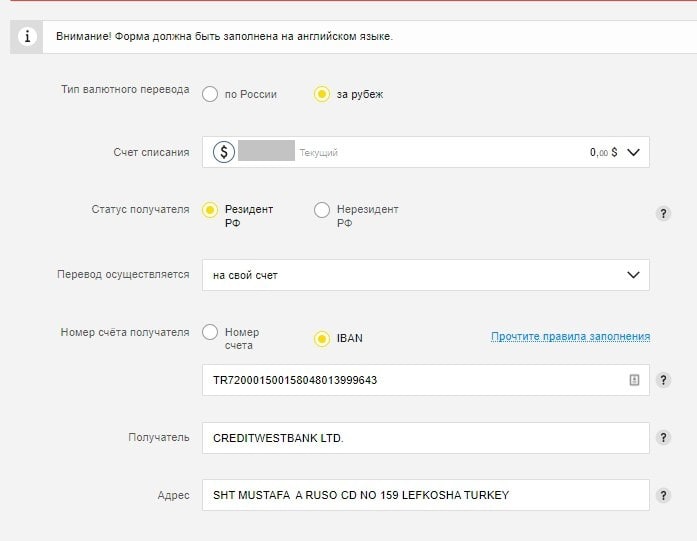Select the IBAN account option

pyautogui.click(x=322, y=338)
